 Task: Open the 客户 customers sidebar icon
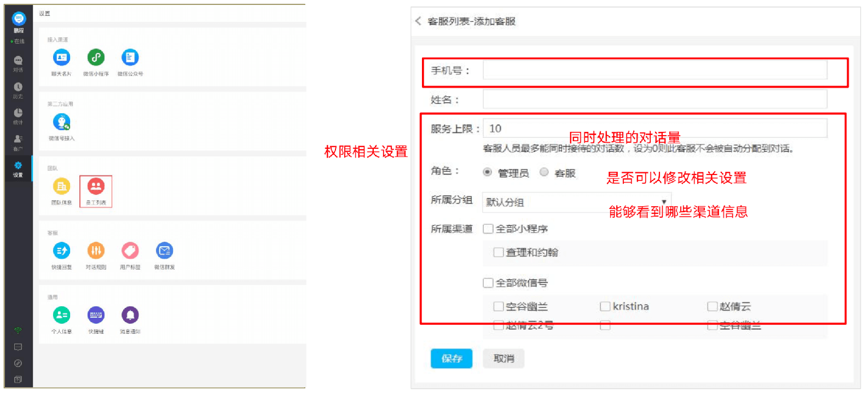point(18,139)
